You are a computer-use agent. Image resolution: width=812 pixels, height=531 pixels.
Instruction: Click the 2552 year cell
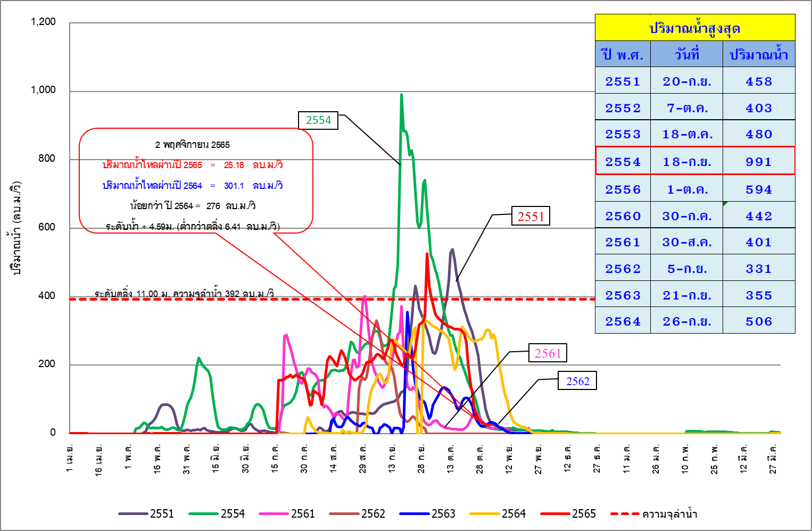coord(623,107)
